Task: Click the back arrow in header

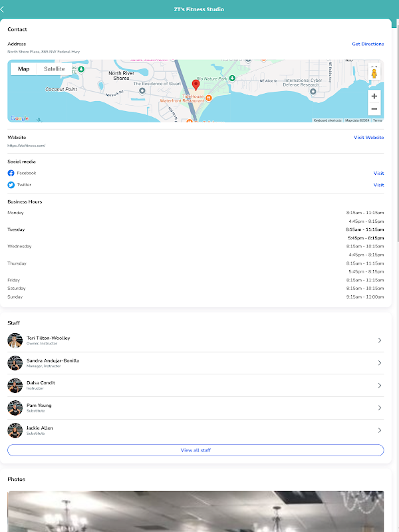Action: [3, 9]
